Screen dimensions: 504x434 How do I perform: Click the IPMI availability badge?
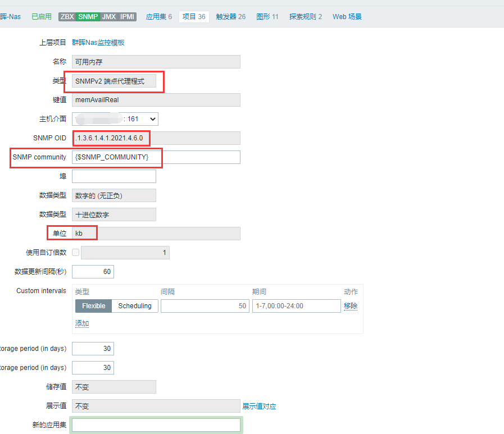coord(128,17)
